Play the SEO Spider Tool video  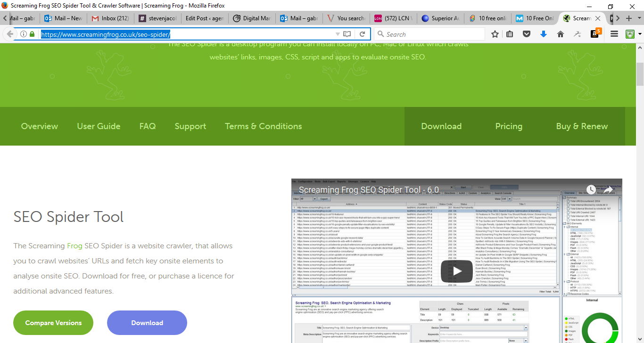click(x=457, y=271)
